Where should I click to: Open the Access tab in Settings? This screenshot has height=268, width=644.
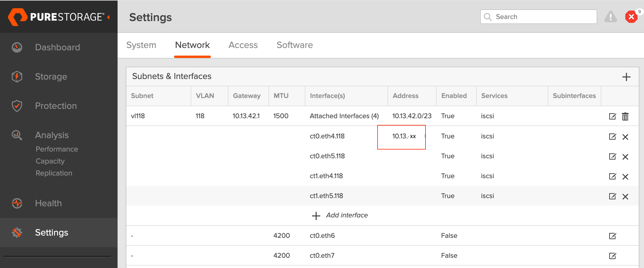(x=243, y=45)
